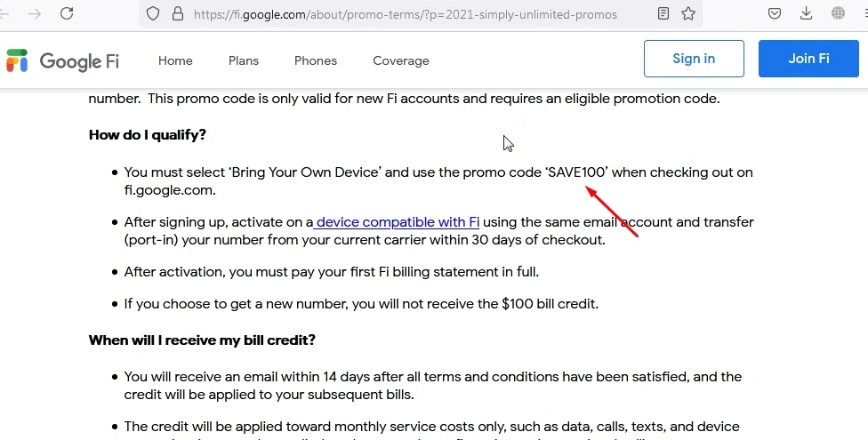868x440 pixels.
Task: Reload the current page
Action: click(67, 14)
